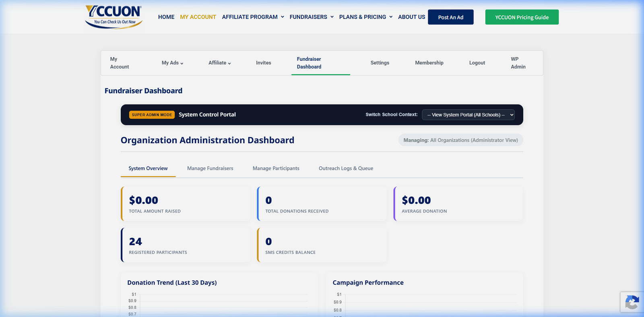The width and height of the screenshot is (644, 317).
Task: Click the 'Donation Trend (Last 30 Days)' heading
Action: 172,283
